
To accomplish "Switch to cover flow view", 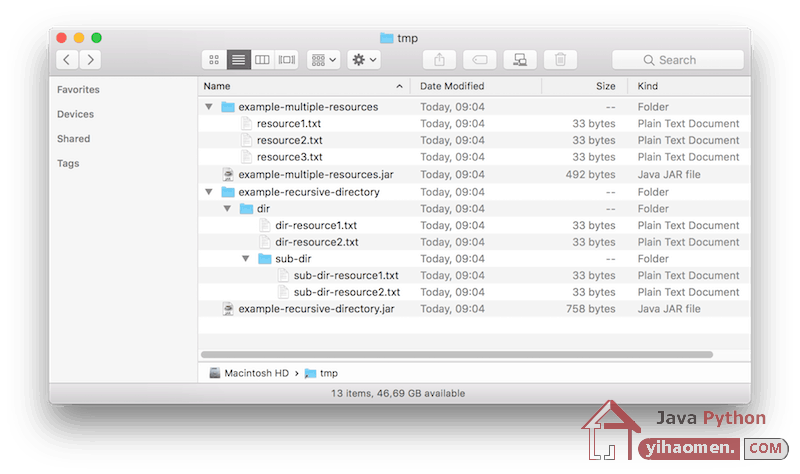I will pyautogui.click(x=286, y=60).
